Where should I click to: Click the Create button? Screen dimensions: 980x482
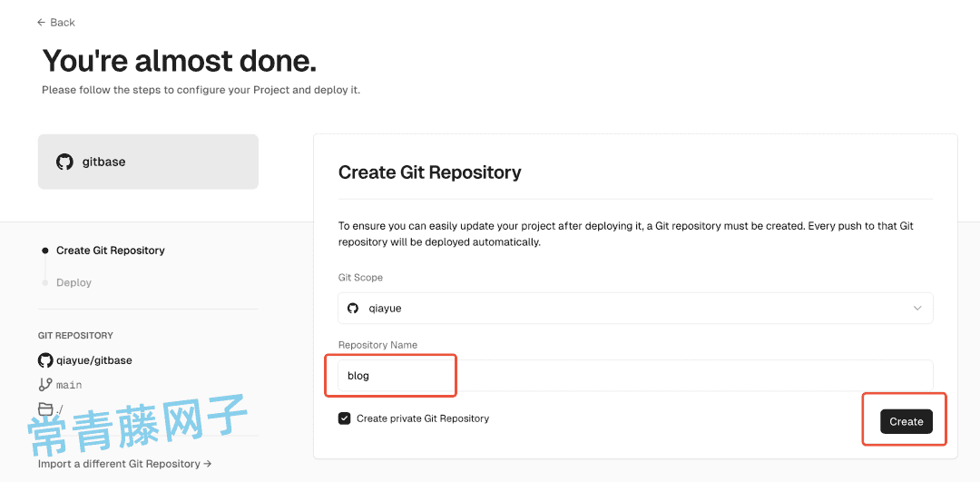click(906, 421)
